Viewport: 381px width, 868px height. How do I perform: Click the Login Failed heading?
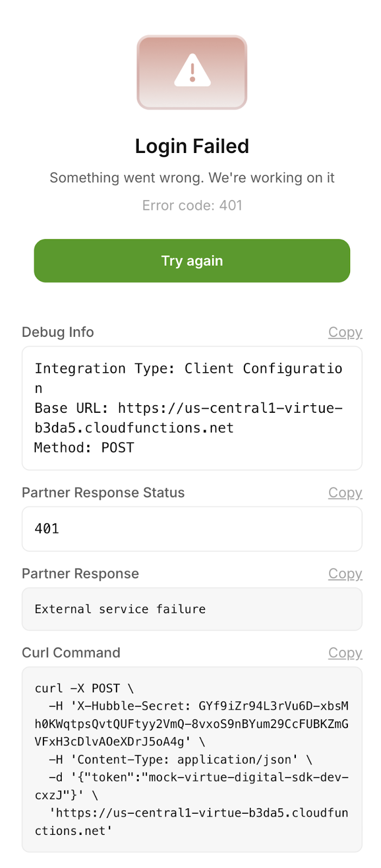[192, 146]
